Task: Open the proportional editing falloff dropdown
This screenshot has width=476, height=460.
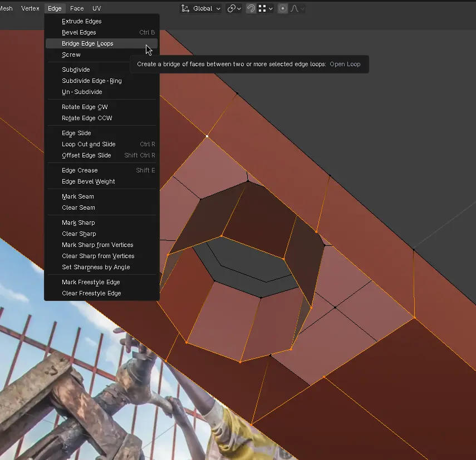Action: (297, 8)
